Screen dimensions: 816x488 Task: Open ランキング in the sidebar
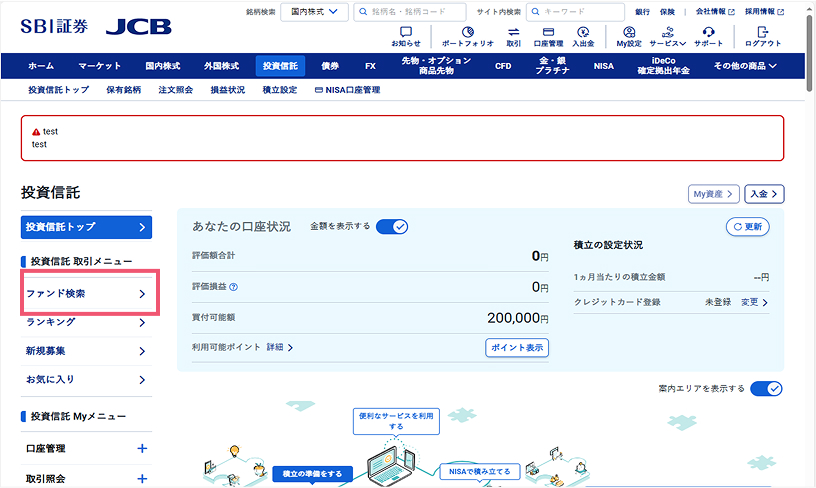click(x=86, y=323)
